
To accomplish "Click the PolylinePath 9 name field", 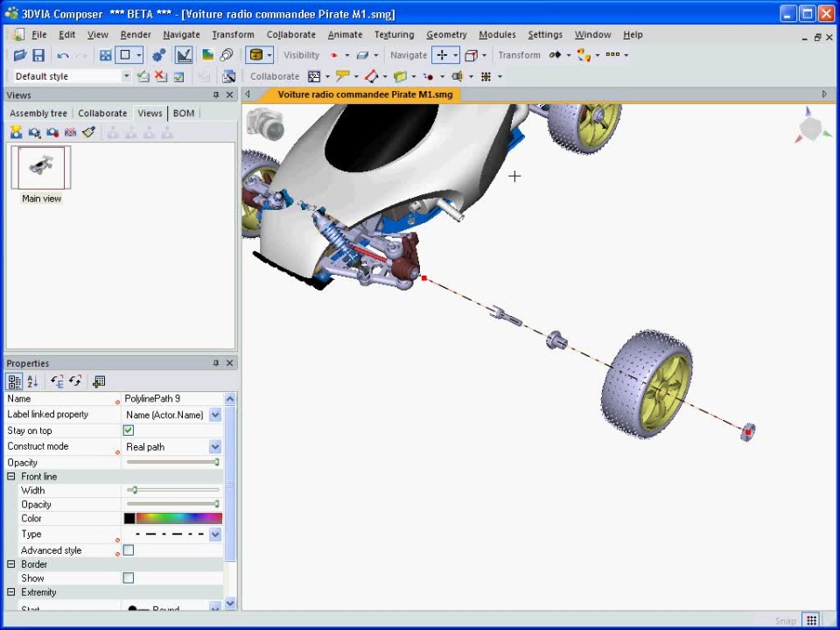I will coord(172,399).
